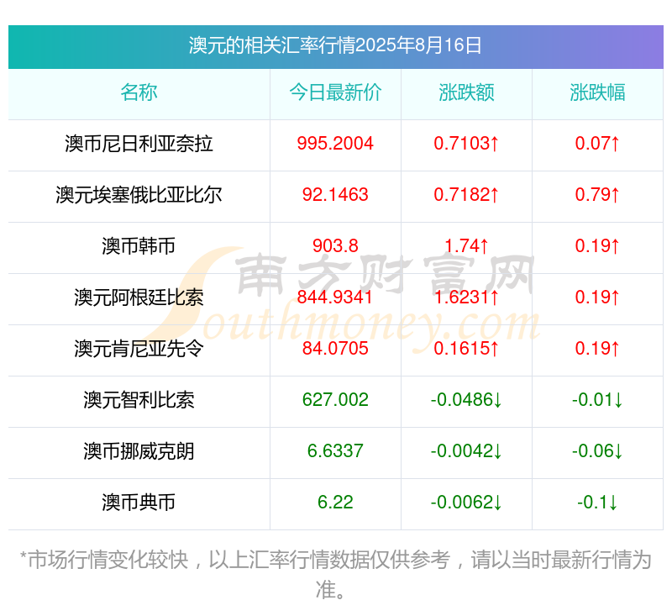Click the 0.19↑ percentage in 澳币韩币 row
672x616 pixels.
[x=597, y=246]
